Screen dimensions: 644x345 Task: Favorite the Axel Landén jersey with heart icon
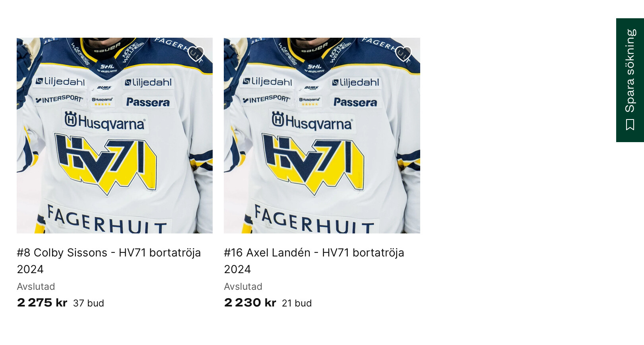coord(403,54)
